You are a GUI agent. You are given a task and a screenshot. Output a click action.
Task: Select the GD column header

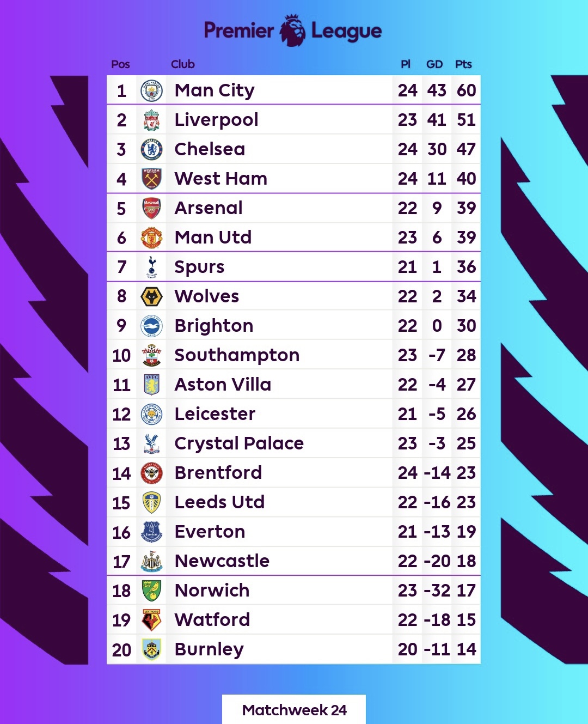coord(434,64)
